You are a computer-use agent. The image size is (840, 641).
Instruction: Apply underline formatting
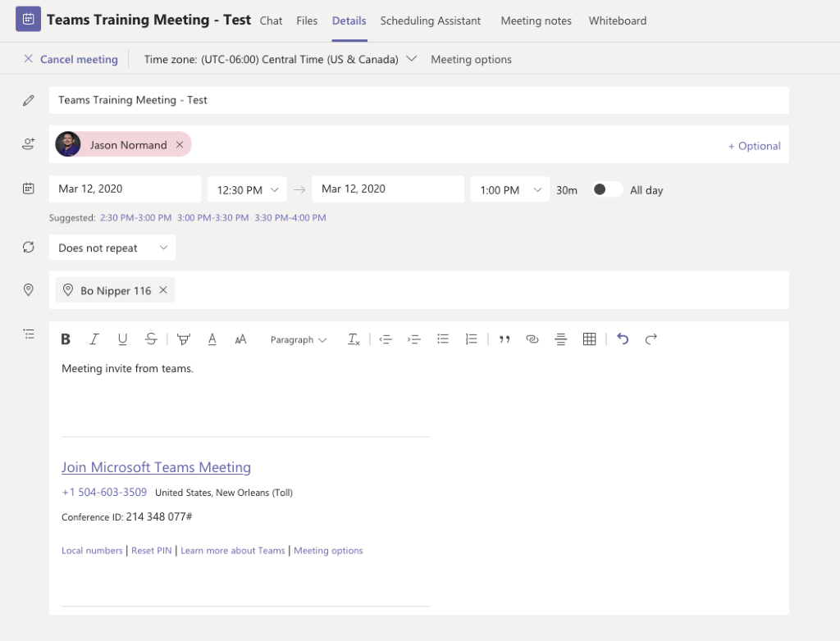coord(122,339)
